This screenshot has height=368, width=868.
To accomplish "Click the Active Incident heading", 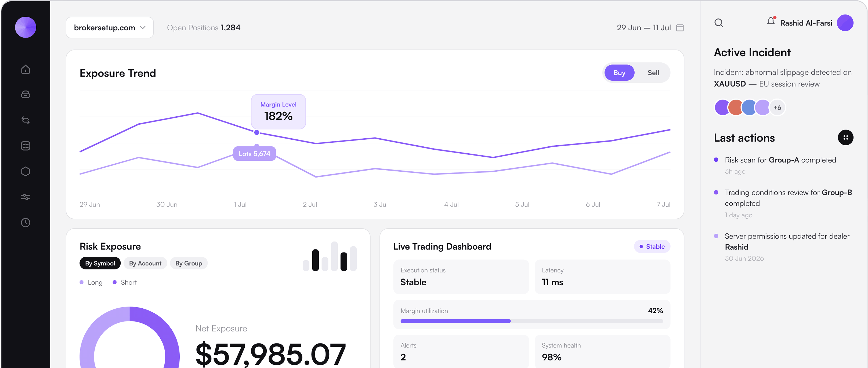I will pos(752,53).
